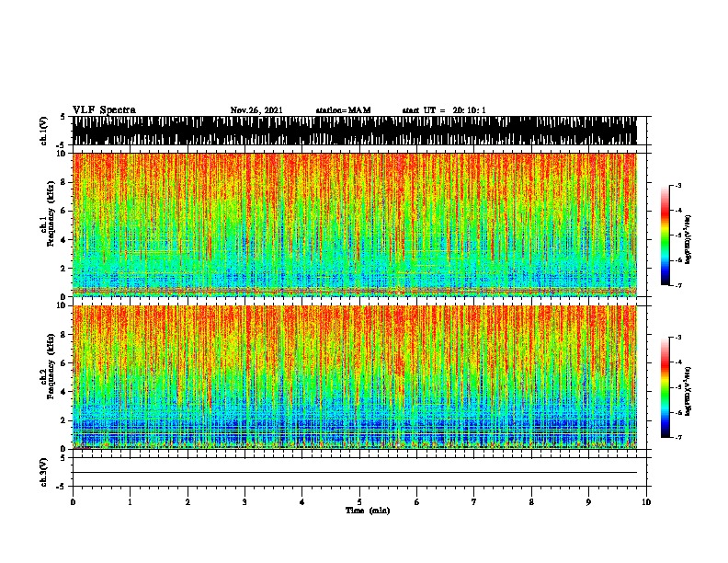Click the 'VLF Spectra' title text

104,110
